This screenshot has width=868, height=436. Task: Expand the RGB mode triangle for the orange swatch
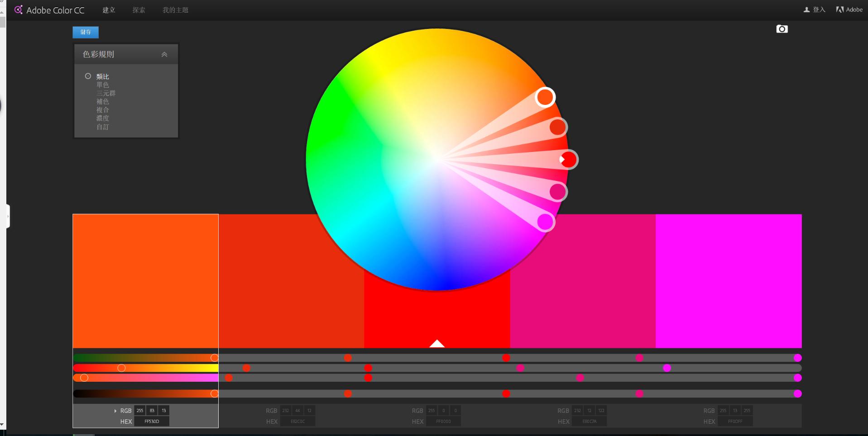115,411
